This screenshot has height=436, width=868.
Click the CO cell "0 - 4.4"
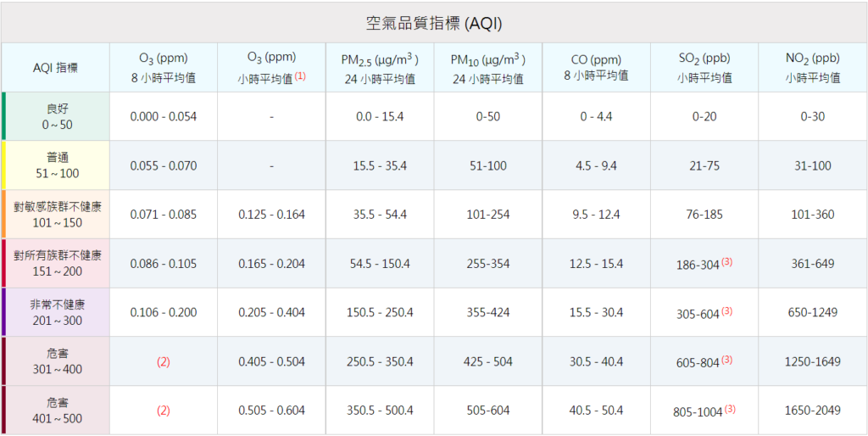pyautogui.click(x=596, y=117)
